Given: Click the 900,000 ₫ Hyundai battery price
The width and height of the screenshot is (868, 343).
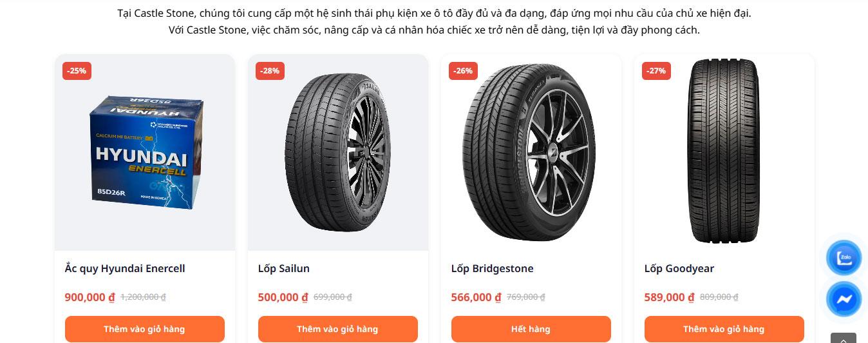Looking at the screenshot, I should click(90, 297).
